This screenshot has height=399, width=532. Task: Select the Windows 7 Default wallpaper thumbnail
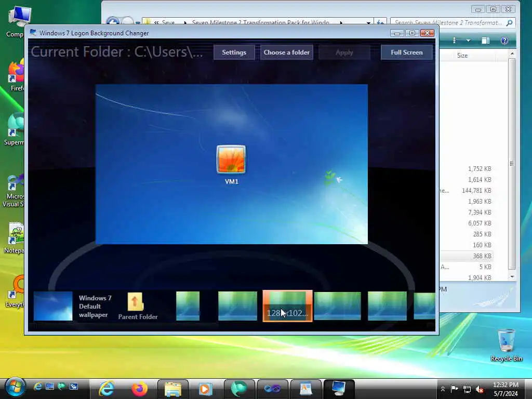(53, 306)
